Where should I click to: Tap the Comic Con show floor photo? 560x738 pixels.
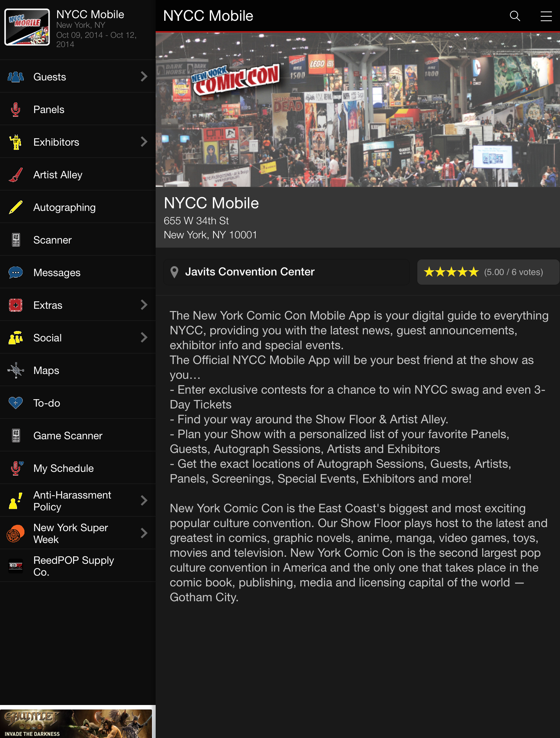click(x=358, y=110)
